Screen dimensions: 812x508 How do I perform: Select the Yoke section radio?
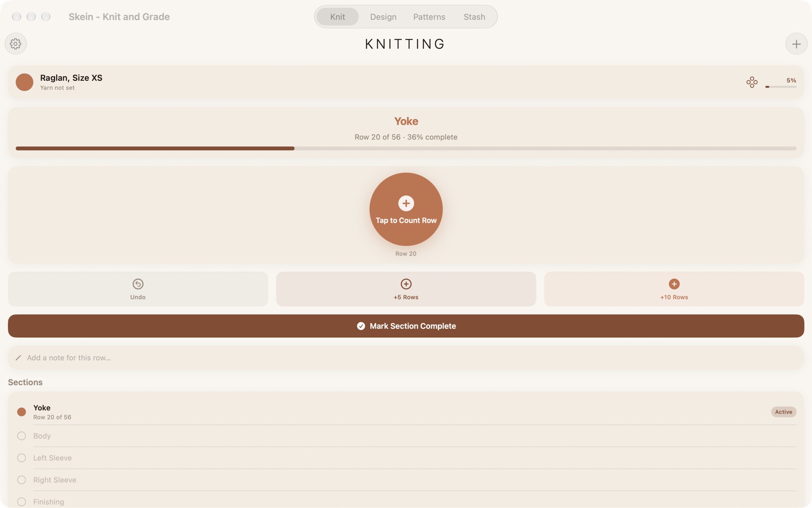coord(21,412)
